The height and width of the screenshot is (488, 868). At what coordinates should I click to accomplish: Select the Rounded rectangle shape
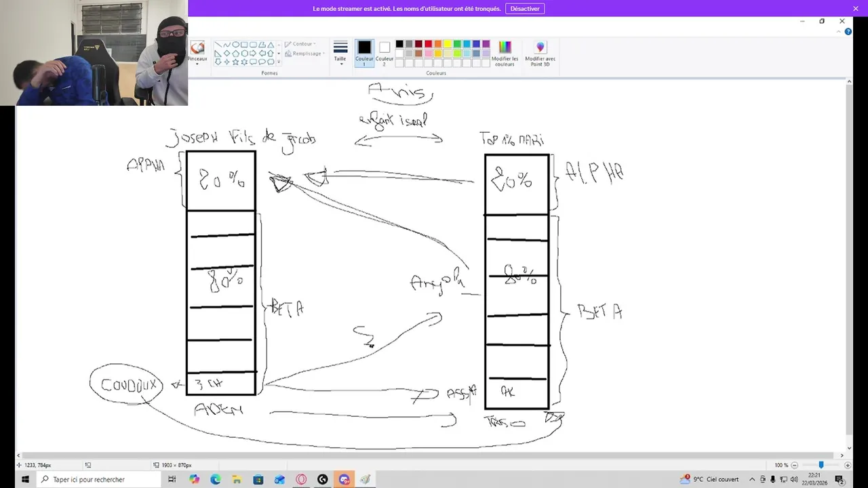[253, 45]
